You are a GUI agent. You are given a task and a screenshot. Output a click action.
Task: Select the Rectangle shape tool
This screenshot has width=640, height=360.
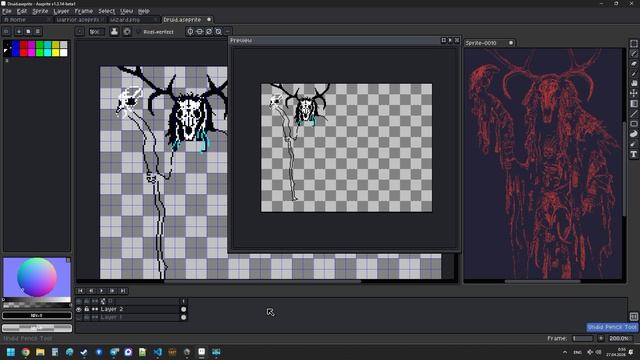tap(633, 124)
